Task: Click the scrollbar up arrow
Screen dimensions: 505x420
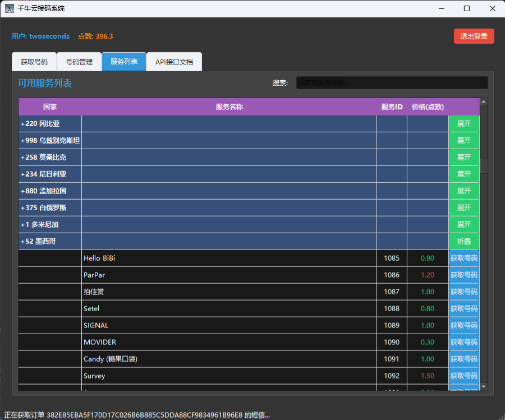Action: (484, 102)
